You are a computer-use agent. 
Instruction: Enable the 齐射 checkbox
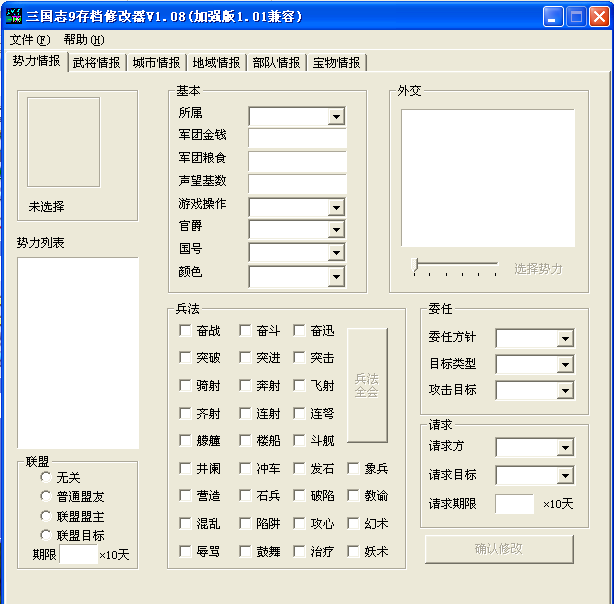tap(185, 413)
